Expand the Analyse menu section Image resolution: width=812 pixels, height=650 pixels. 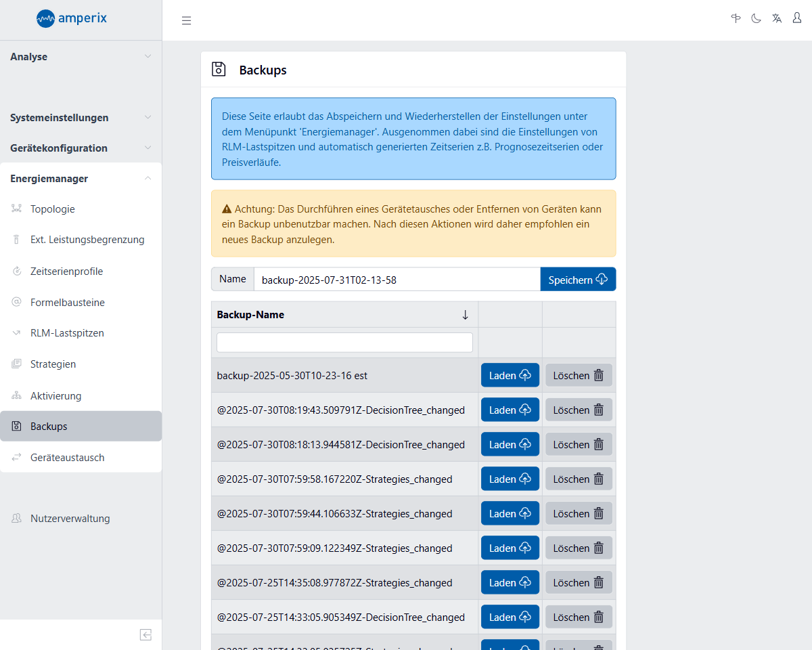tap(81, 57)
